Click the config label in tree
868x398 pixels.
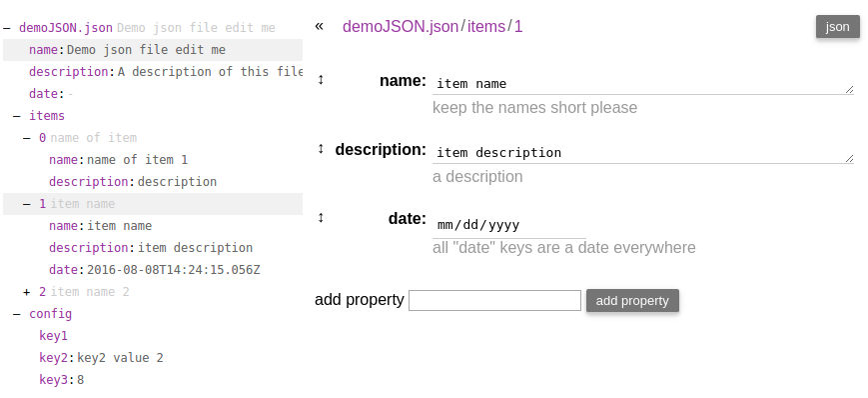50,314
